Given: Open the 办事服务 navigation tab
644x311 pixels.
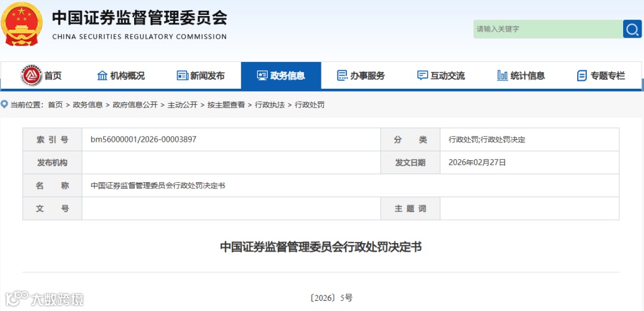Looking at the screenshot, I should 361,76.
